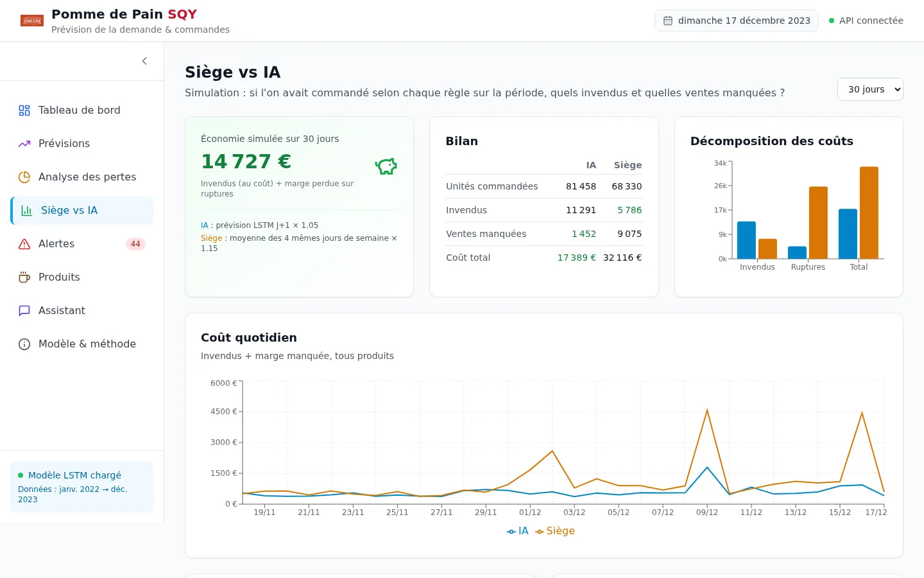
Task: Open the Assistant page
Action: pos(82,311)
